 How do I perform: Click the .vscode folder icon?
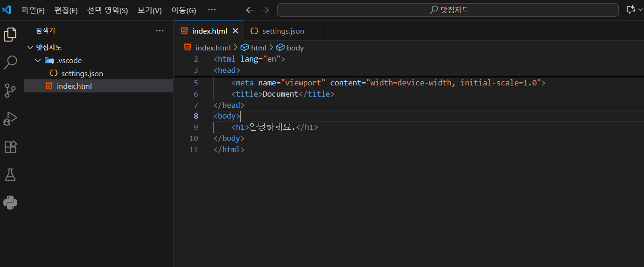coord(49,60)
